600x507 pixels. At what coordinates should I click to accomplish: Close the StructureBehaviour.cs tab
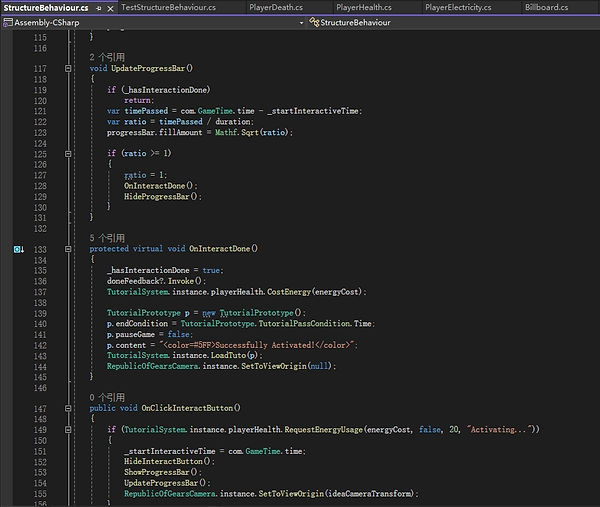click(x=110, y=8)
